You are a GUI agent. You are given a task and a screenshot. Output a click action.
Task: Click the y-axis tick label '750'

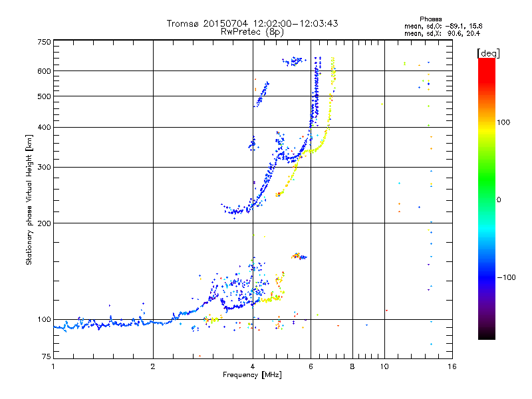point(44,42)
